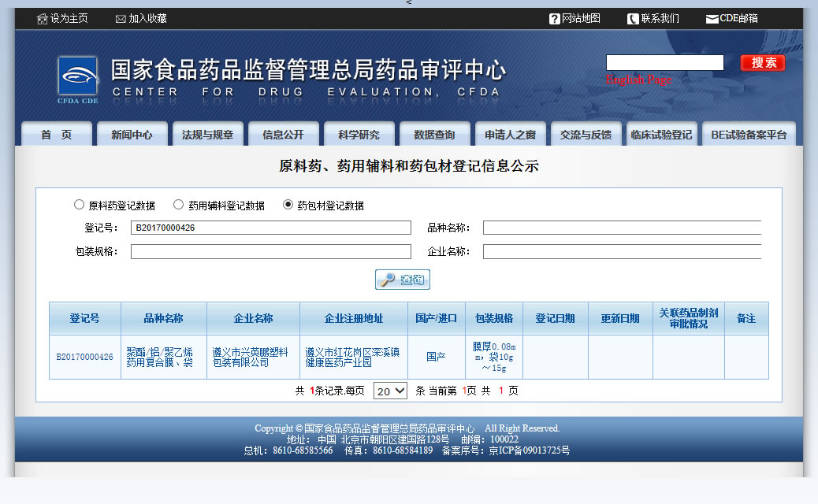Go to the 临床试验登记 tab
818x504 pixels.
point(661,135)
